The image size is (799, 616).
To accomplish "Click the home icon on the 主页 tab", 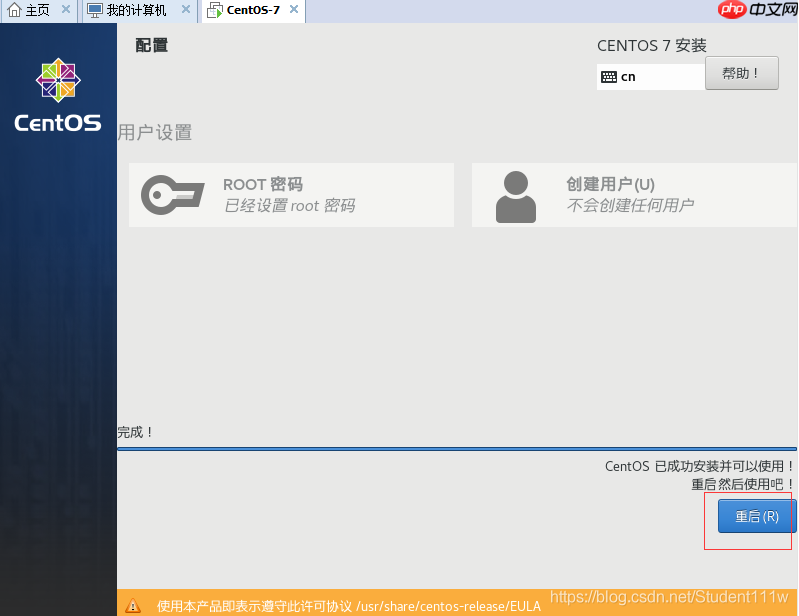I will 15,11.
